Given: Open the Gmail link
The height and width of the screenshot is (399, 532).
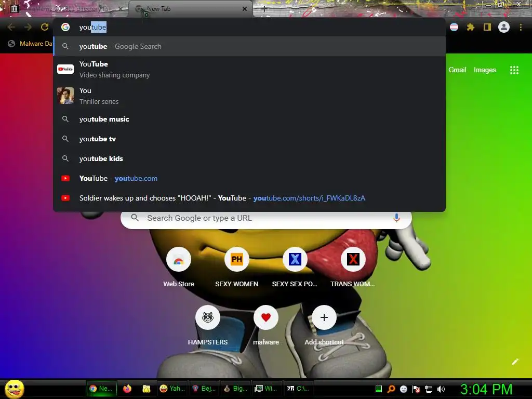Looking at the screenshot, I should 457,70.
